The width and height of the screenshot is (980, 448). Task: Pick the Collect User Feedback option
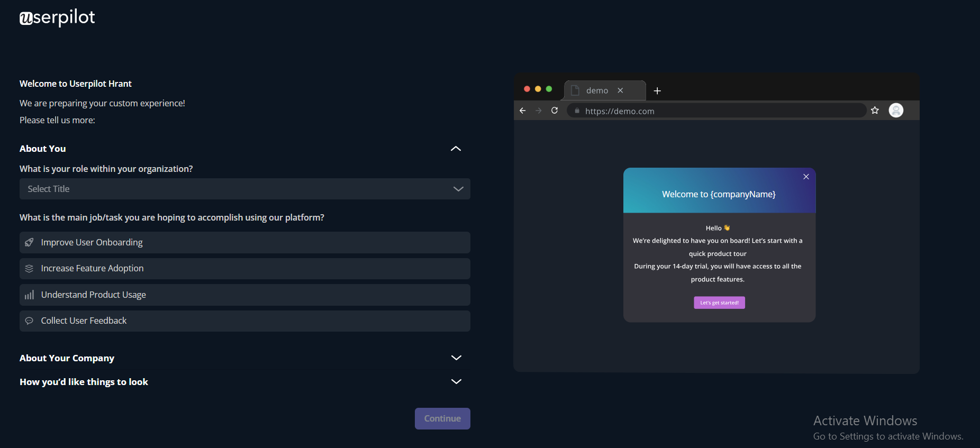pyautogui.click(x=244, y=321)
